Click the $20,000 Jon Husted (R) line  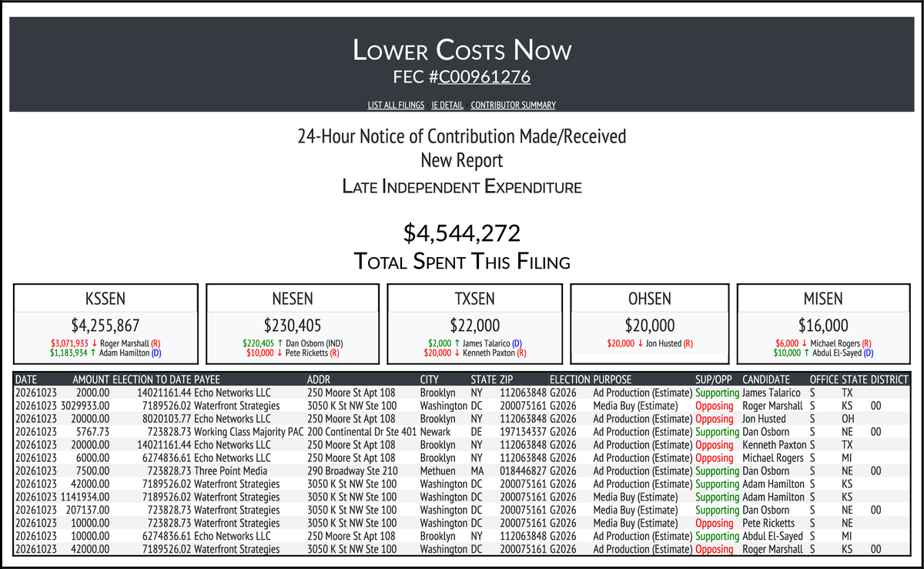click(650, 343)
